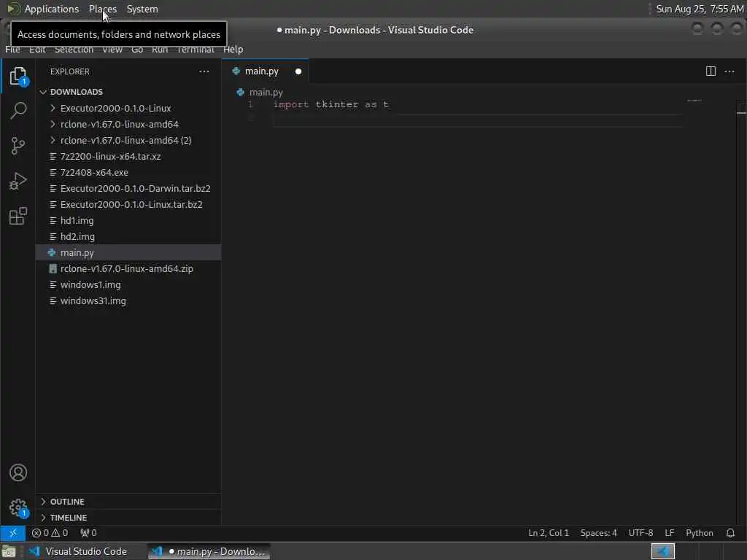This screenshot has height=560, width=747.
Task: Open the Places menu in top panel
Action: (103, 9)
